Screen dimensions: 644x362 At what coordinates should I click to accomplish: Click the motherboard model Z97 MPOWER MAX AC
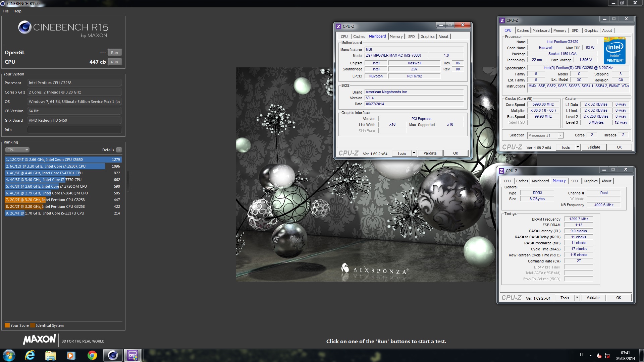[x=396, y=56]
